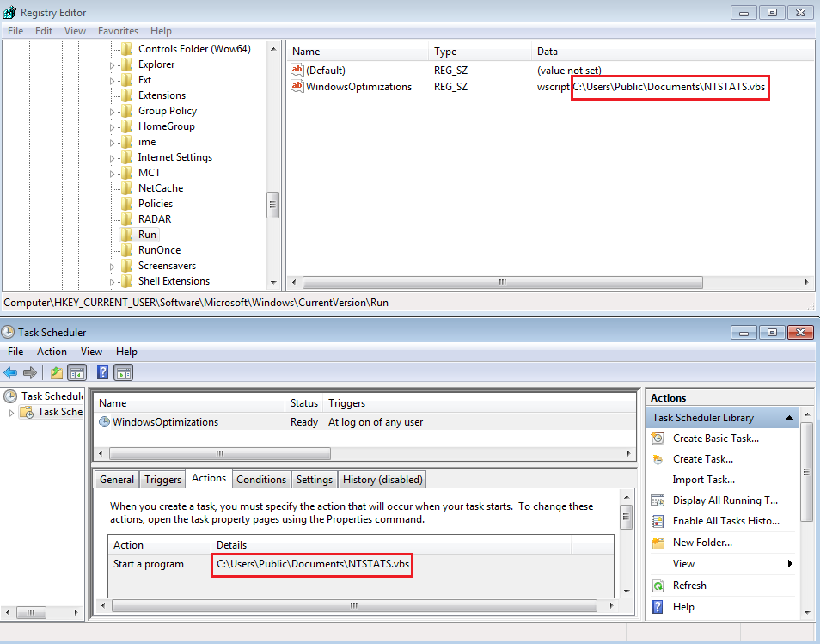Click the Back arrow in Task Scheduler toolbar
The image size is (820, 644).
coord(10,372)
